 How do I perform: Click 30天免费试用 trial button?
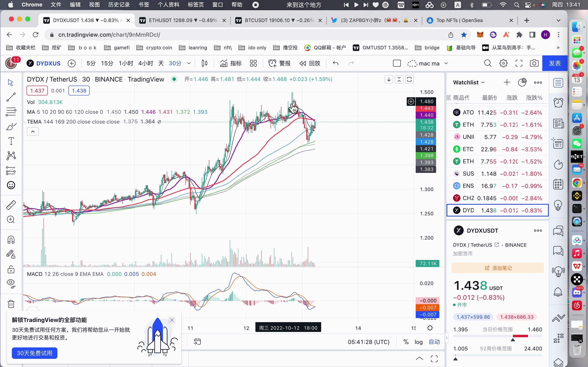coord(34,353)
